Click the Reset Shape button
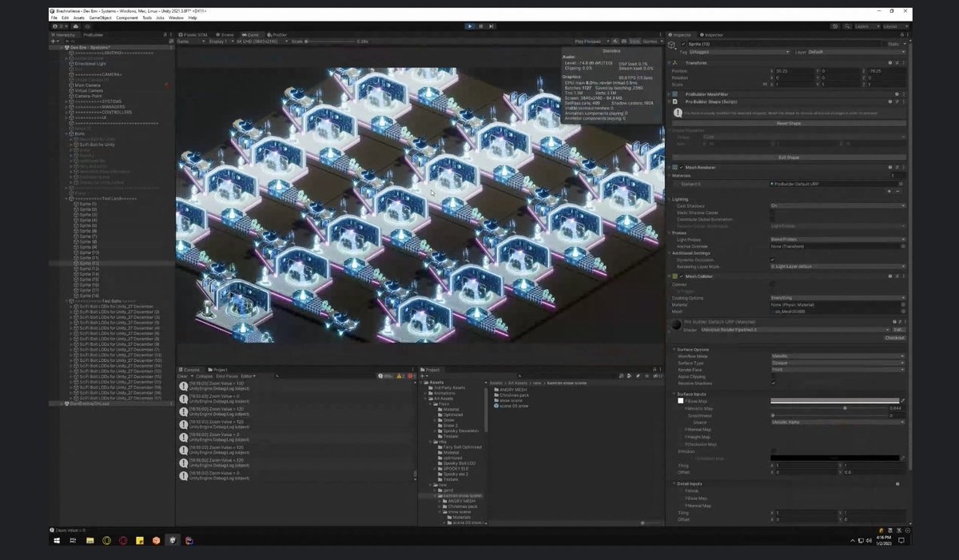This screenshot has height=560, width=959. point(788,123)
